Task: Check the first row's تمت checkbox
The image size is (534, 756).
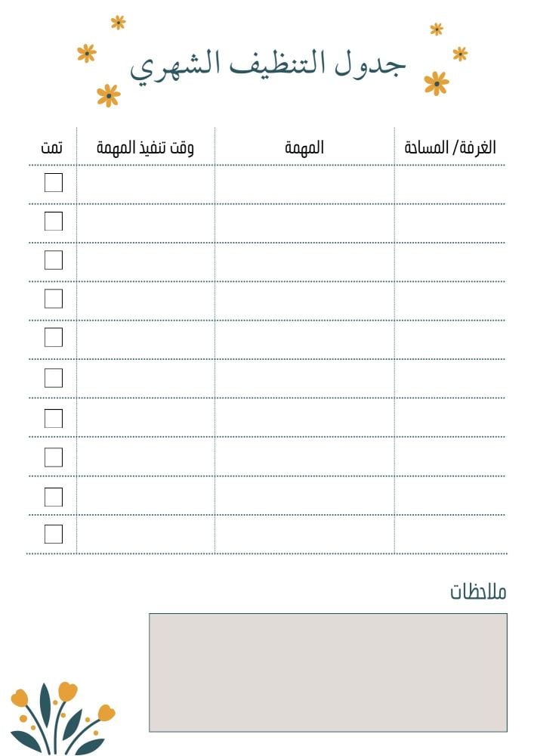Action: pyautogui.click(x=54, y=183)
